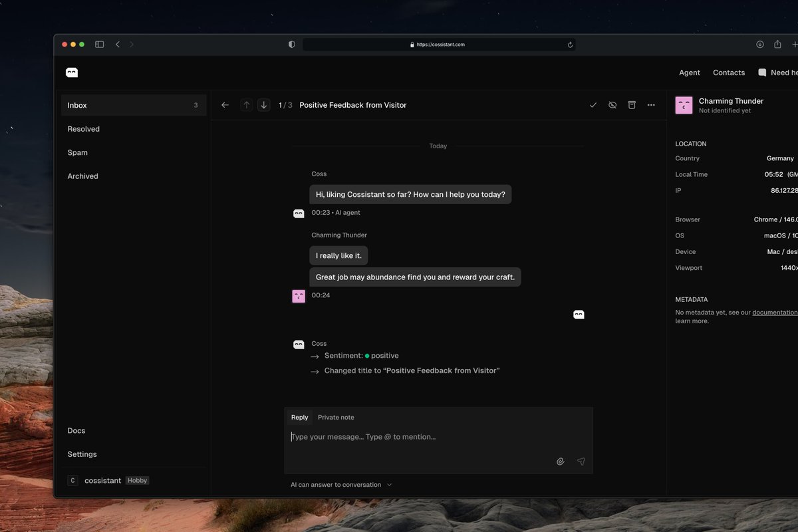Click the Inbox count 3 badge

[196, 105]
